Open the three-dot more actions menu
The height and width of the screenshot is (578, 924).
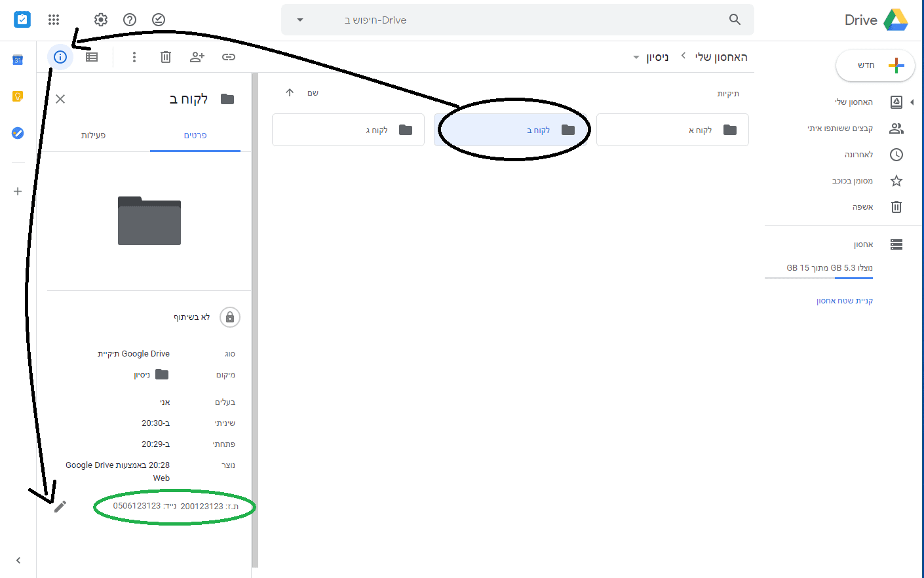(x=134, y=57)
